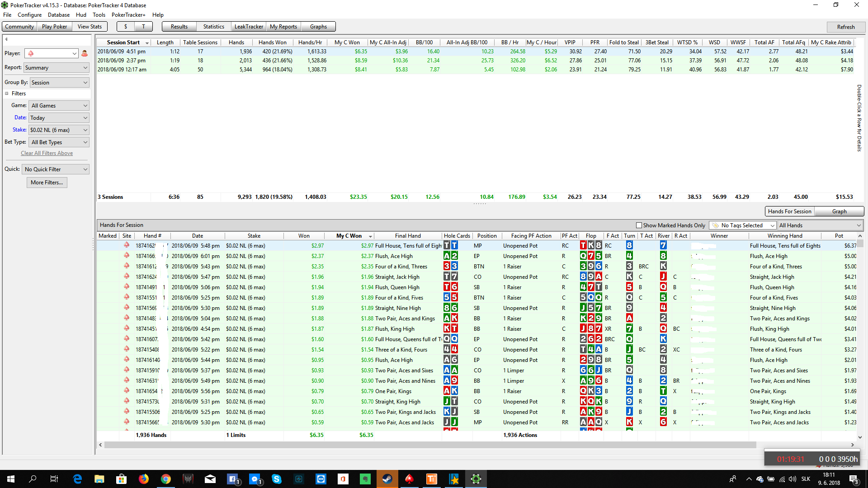Toggle the Hands For Session view

[x=789, y=211]
